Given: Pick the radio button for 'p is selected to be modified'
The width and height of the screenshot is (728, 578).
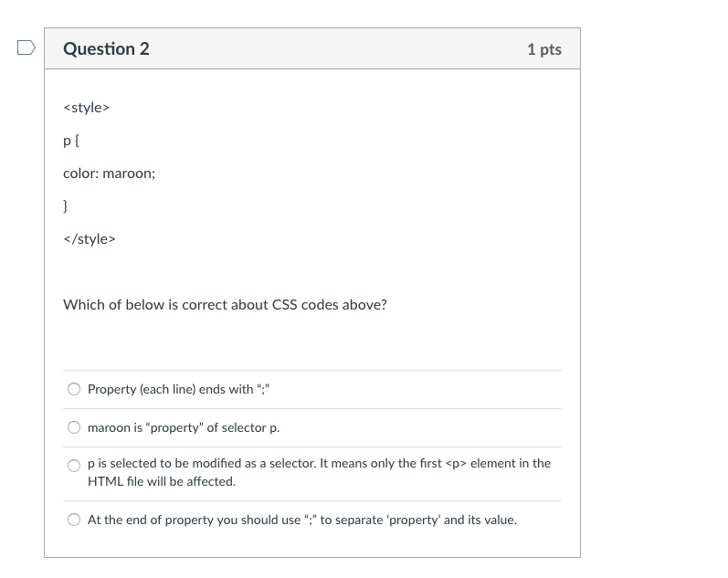Looking at the screenshot, I should coord(74,466).
